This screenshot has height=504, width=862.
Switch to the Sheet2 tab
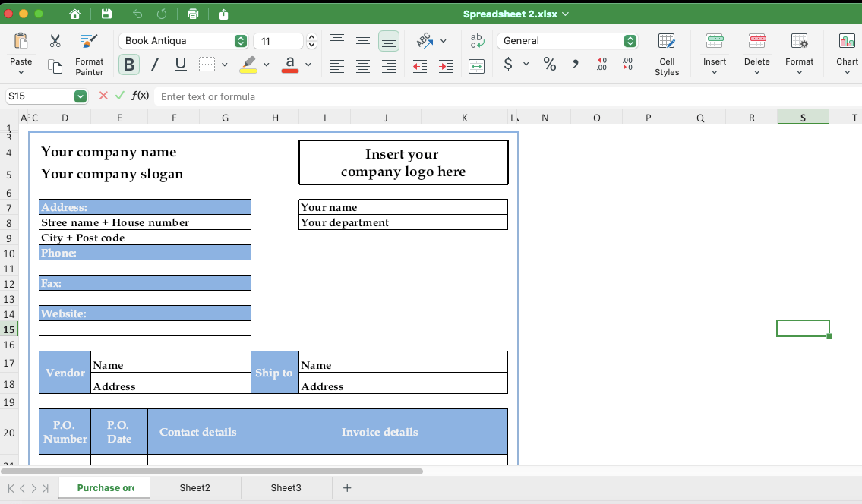coord(194,487)
